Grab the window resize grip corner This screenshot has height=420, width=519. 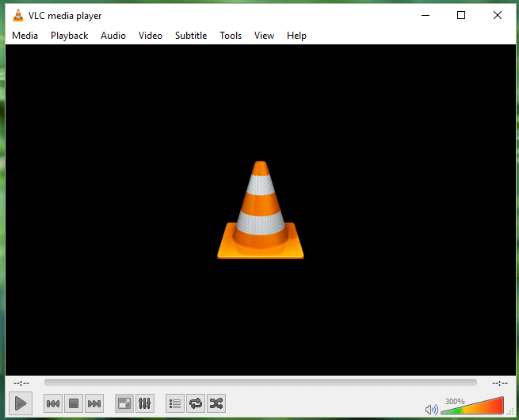click(511, 411)
